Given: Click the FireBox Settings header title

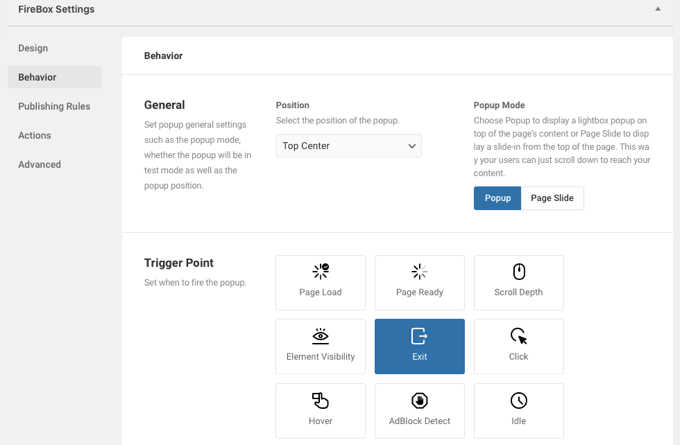Looking at the screenshot, I should coord(56,9).
